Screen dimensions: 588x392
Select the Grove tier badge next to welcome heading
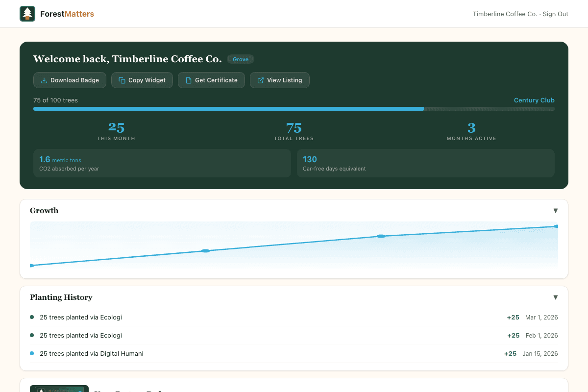coord(241,59)
